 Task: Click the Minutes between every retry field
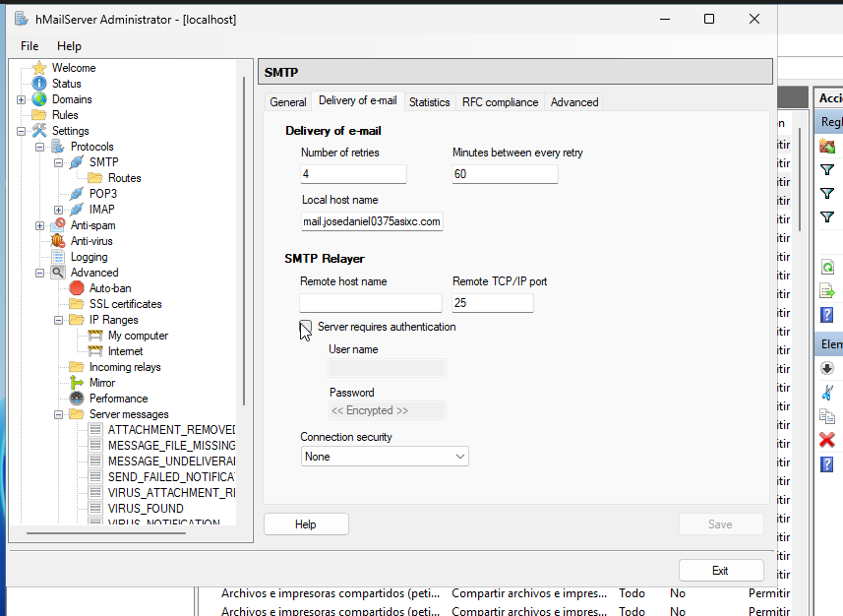tap(505, 174)
